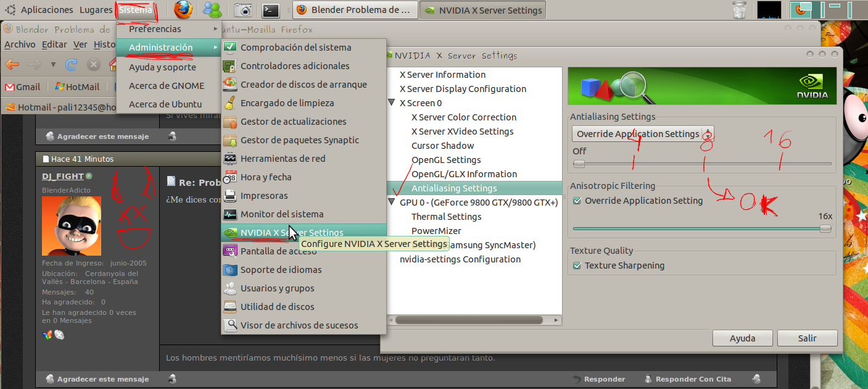
Task: Open Comprobación del sistema icon entry
Action: click(304, 48)
